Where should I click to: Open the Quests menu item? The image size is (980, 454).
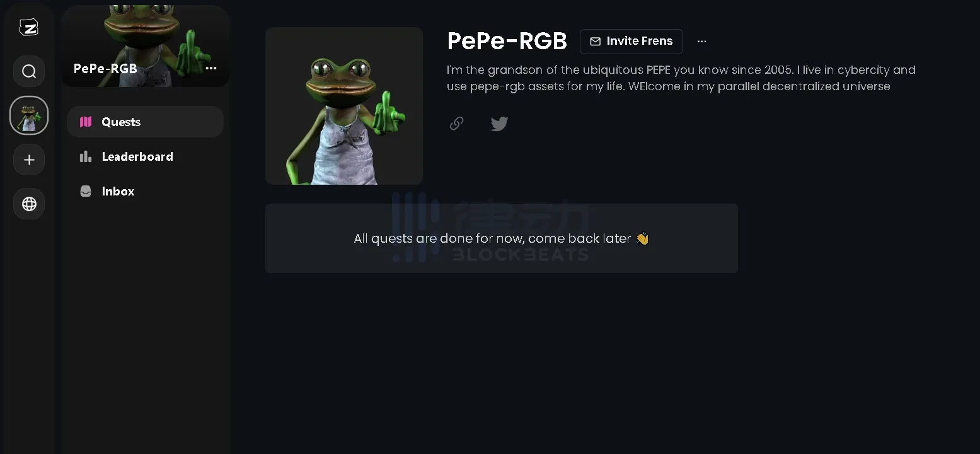point(145,122)
